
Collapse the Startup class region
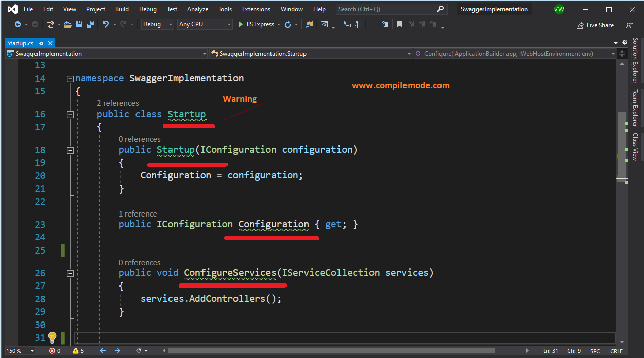pos(70,114)
